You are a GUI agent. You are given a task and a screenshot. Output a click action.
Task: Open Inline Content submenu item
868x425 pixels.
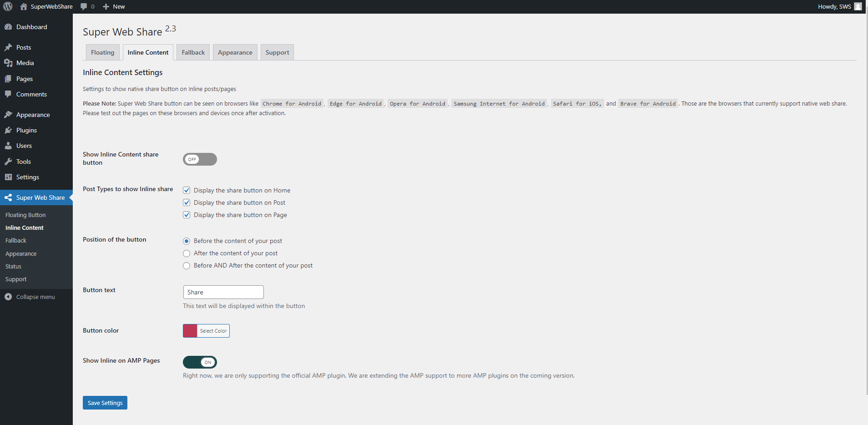click(x=25, y=228)
